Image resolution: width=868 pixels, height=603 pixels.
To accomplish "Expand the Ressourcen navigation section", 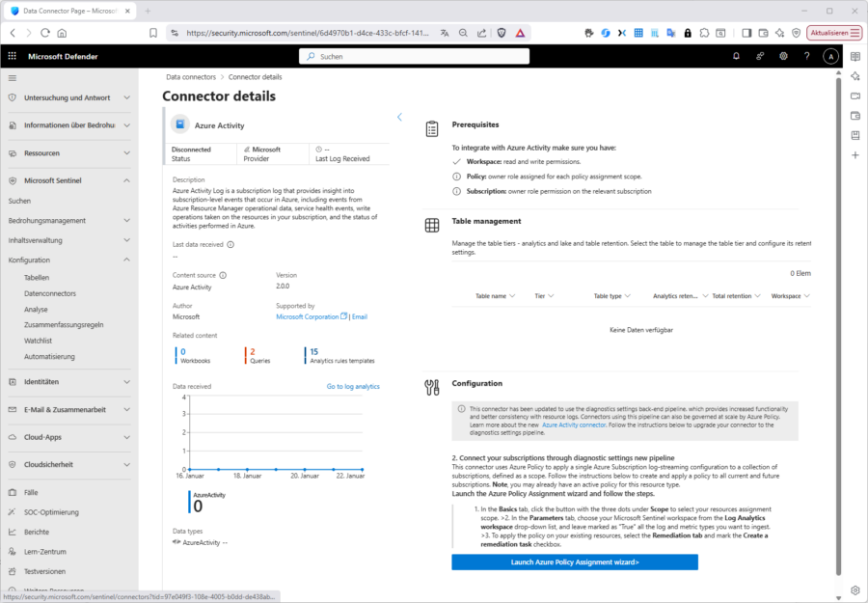I will (60, 152).
